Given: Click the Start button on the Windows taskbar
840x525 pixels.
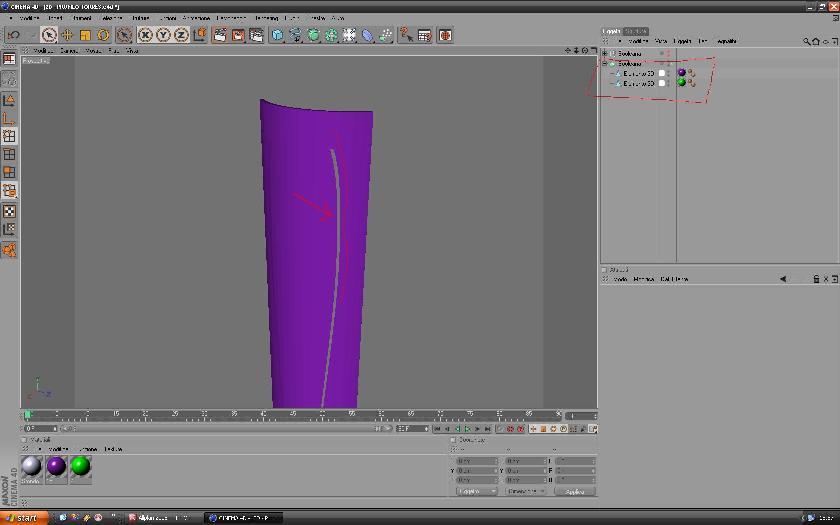Looking at the screenshot, I should pos(24,518).
